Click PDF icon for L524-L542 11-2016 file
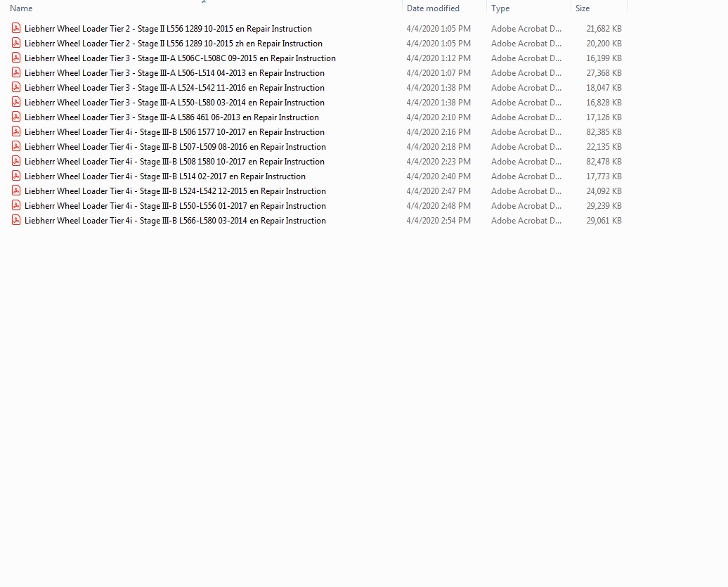728x587 pixels. [16, 87]
